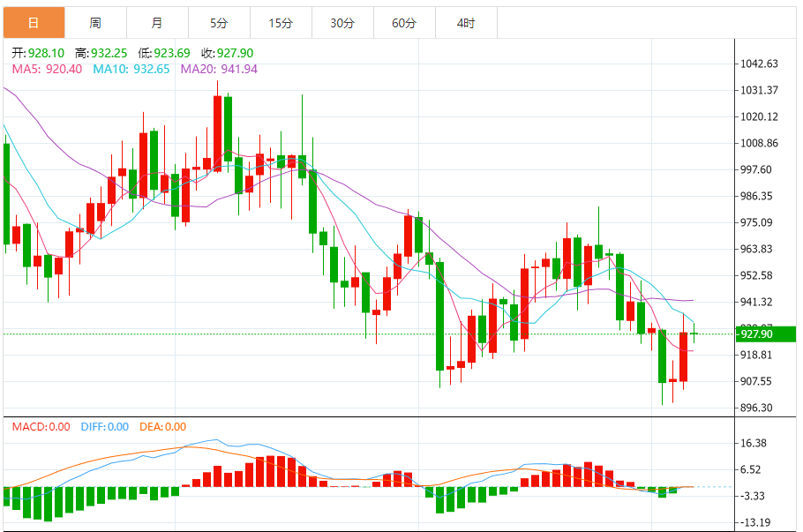Click the 收:927.90 close price value
Screen dimensions: 803x532
[228, 53]
